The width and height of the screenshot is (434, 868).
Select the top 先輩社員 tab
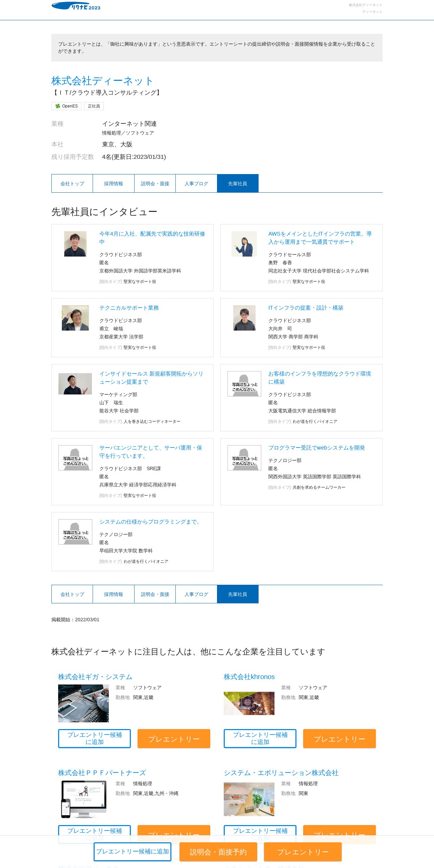238,184
